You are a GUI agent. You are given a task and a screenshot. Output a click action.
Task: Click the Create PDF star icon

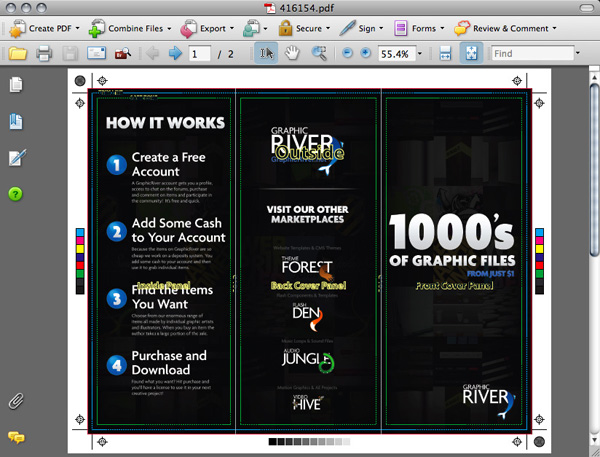[17, 29]
